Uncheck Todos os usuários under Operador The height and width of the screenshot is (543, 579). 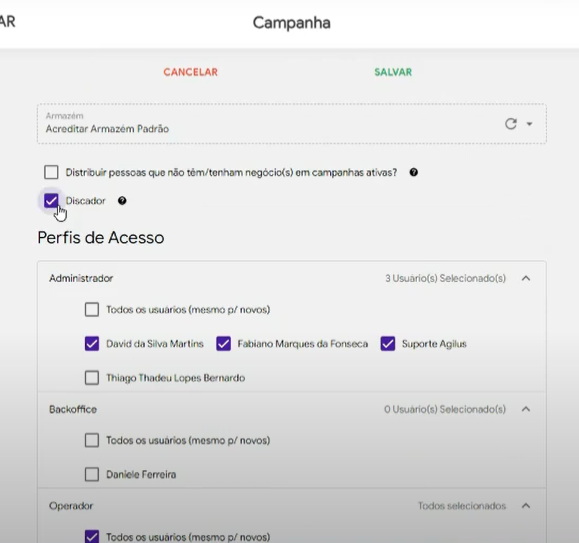click(x=92, y=537)
